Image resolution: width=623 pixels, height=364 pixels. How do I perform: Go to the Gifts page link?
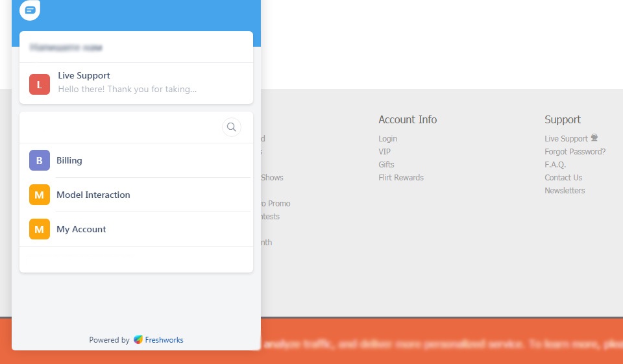tap(386, 165)
